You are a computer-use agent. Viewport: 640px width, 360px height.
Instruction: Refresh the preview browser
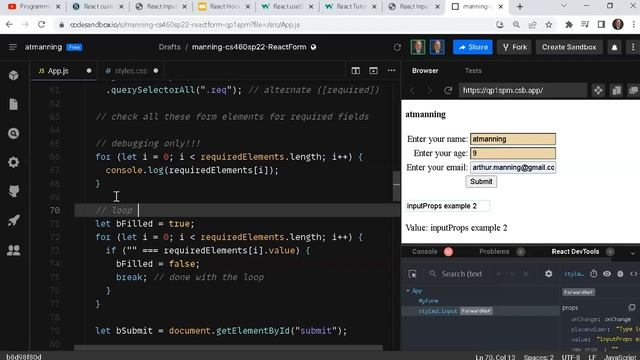448,91
